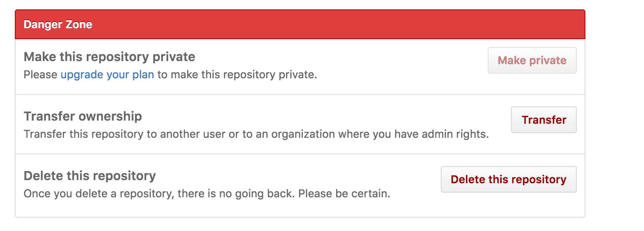Click the red-text "Delete this repository" button
This screenshot has width=644, height=231.
[508, 179]
